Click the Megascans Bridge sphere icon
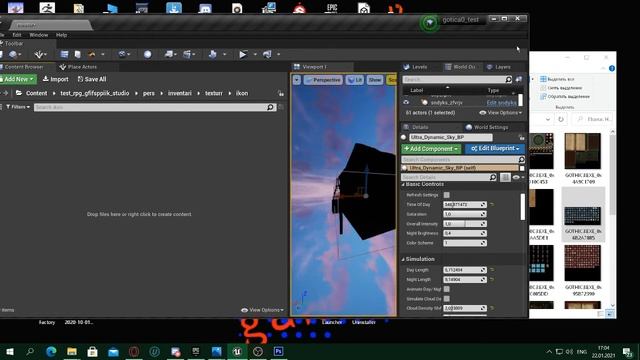This screenshot has height=360, width=640. point(147,54)
